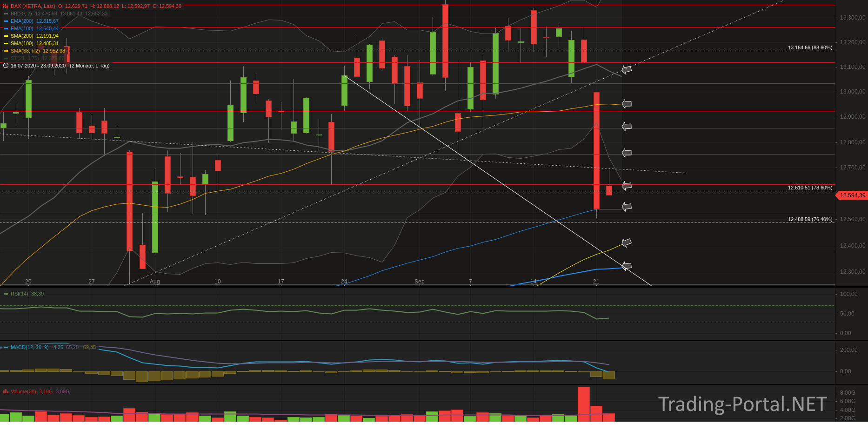This screenshot has height=444, width=868.
Task: Click the 13.300,00 price axis label
Action: [853, 18]
